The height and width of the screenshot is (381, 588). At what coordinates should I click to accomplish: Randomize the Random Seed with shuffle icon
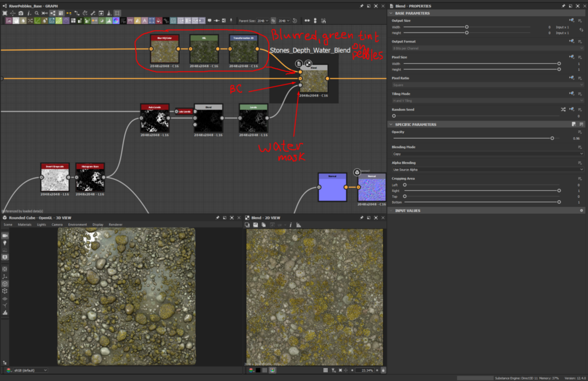563,109
